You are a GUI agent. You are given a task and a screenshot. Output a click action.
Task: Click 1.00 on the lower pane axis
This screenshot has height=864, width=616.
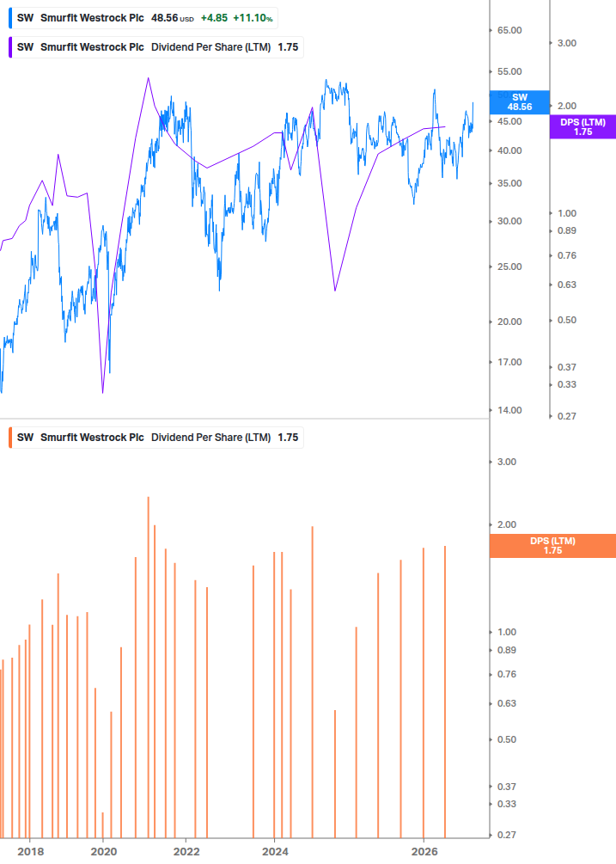[507, 632]
